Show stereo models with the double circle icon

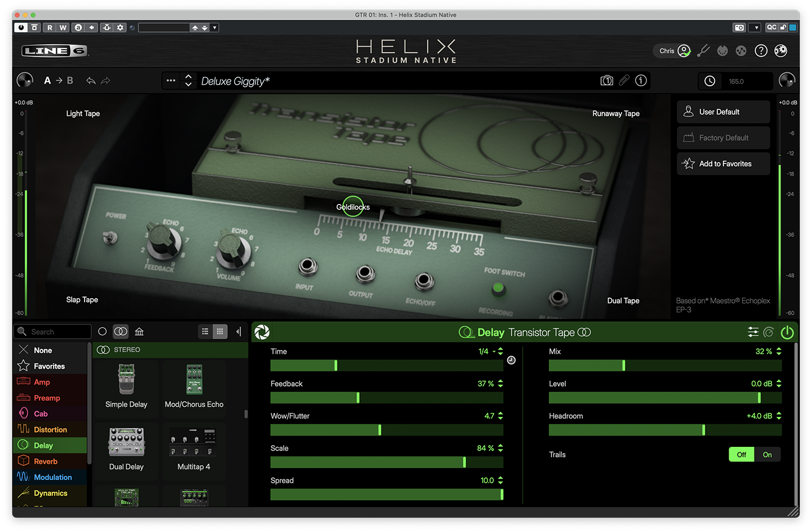(121, 331)
